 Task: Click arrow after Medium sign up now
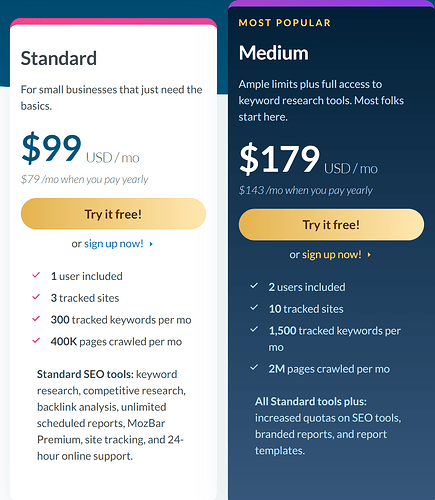(369, 255)
